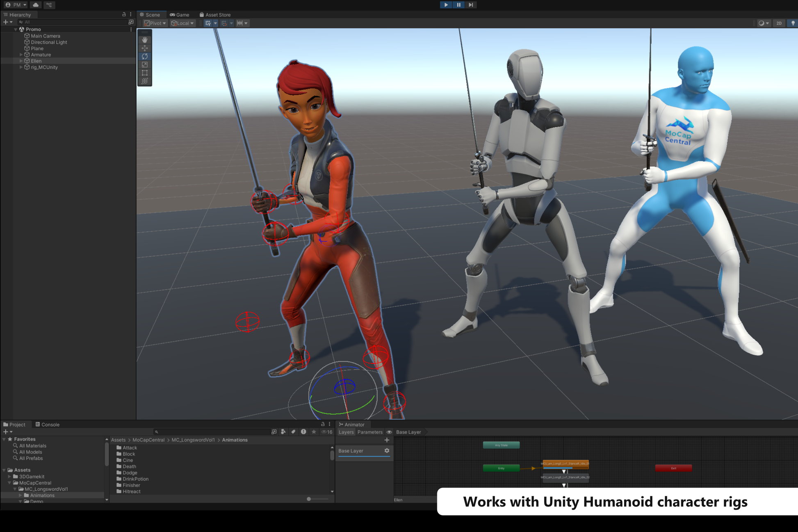Open the Pivot dropdown
The width and height of the screenshot is (798, 532).
tap(155, 23)
